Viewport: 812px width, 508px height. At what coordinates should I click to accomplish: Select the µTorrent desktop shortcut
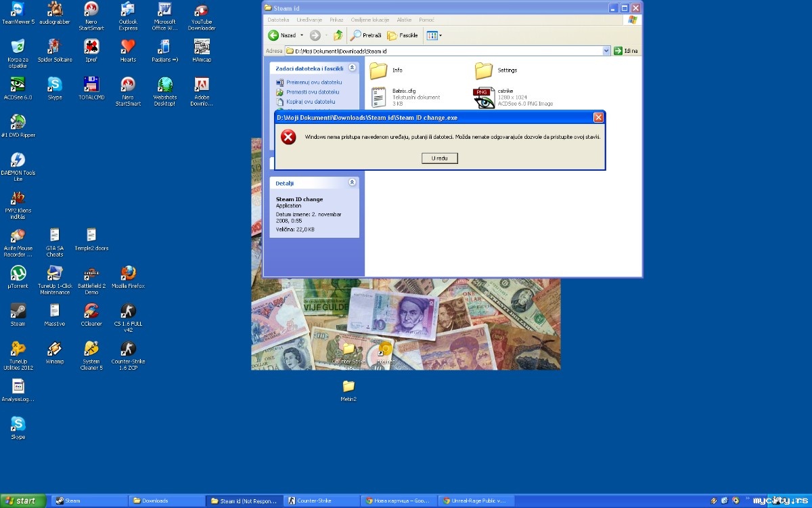18,277
